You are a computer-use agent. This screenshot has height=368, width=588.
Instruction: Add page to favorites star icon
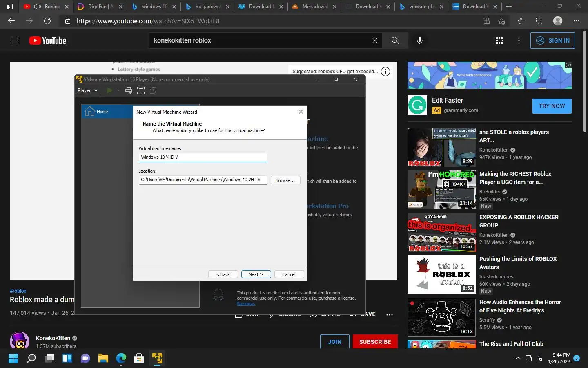(501, 21)
